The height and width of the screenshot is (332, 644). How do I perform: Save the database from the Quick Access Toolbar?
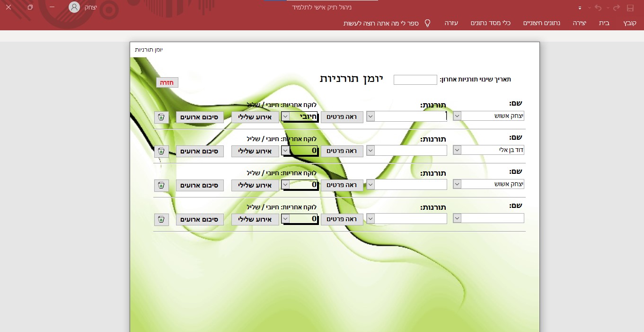click(630, 8)
